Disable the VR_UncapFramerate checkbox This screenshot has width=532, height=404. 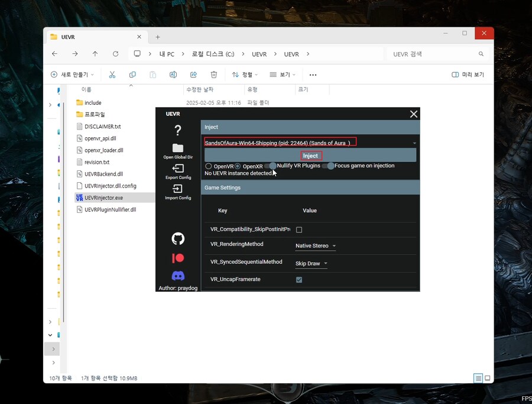299,280
